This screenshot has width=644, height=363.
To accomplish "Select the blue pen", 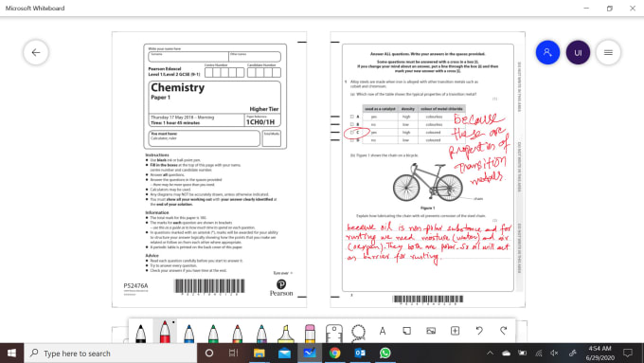I will coord(188,333).
